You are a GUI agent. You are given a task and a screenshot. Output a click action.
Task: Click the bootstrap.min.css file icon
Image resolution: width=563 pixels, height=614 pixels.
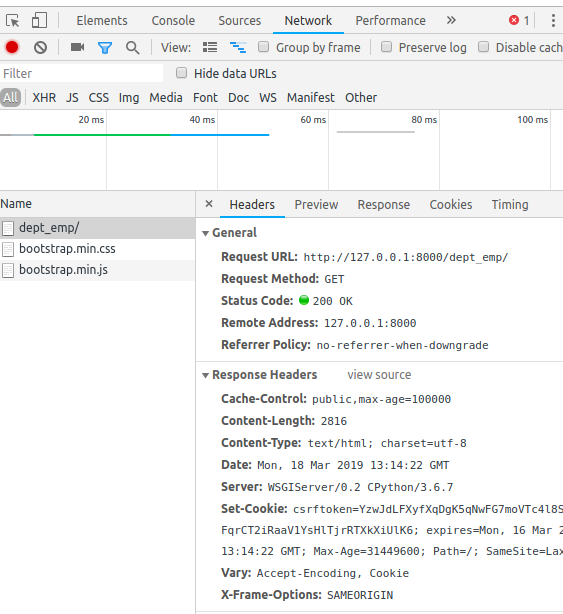pyautogui.click(x=8, y=249)
